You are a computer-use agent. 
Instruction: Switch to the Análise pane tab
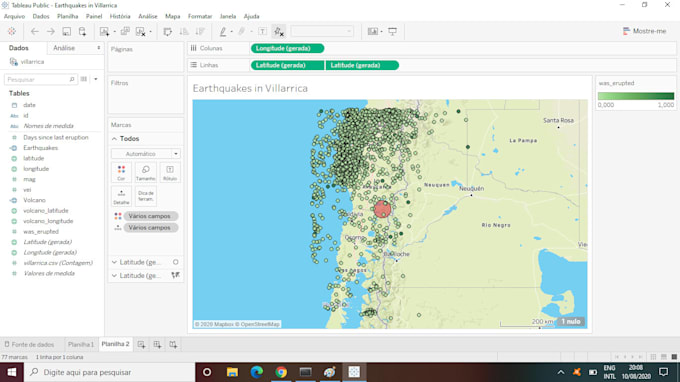pyautogui.click(x=64, y=48)
